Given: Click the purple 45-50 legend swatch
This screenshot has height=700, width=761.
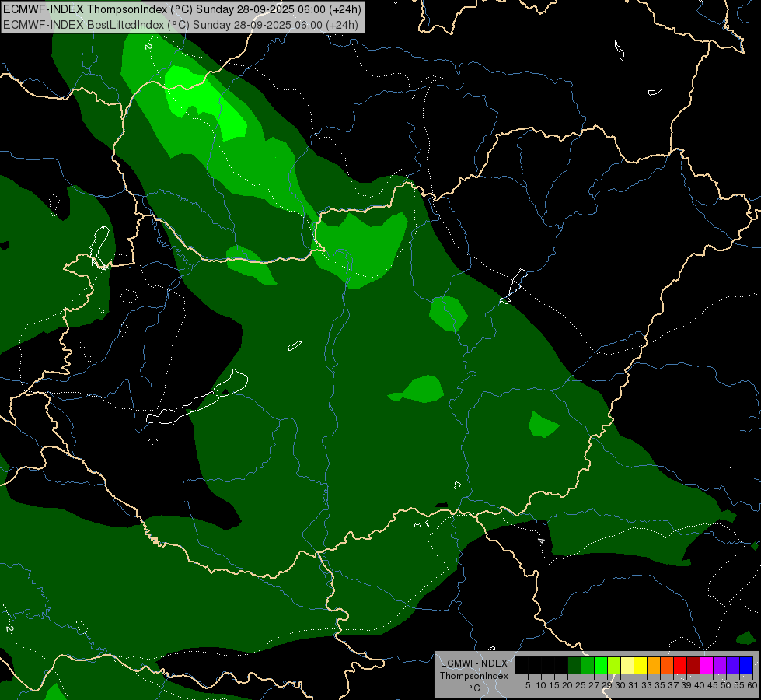Looking at the screenshot, I should click(x=721, y=665).
